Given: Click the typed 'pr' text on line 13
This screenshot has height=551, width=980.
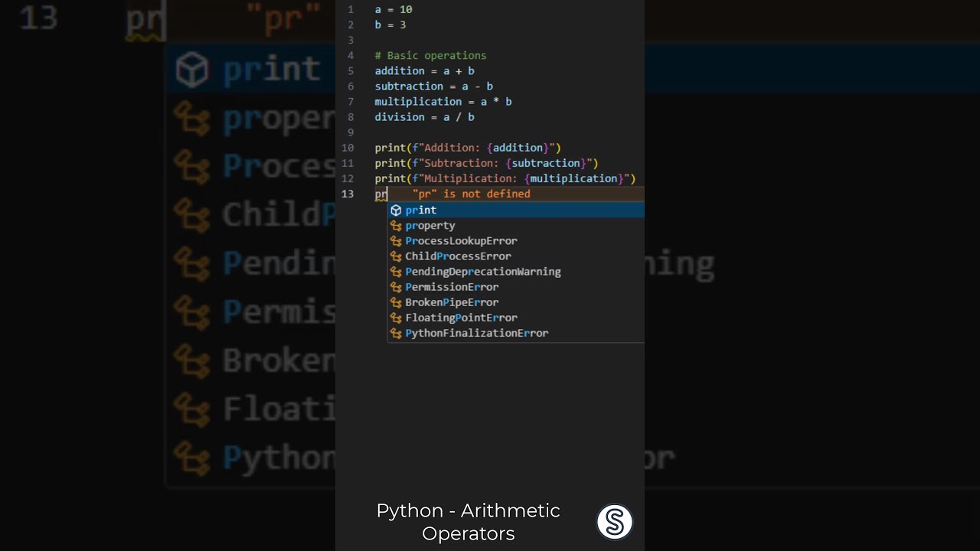Looking at the screenshot, I should 381,194.
